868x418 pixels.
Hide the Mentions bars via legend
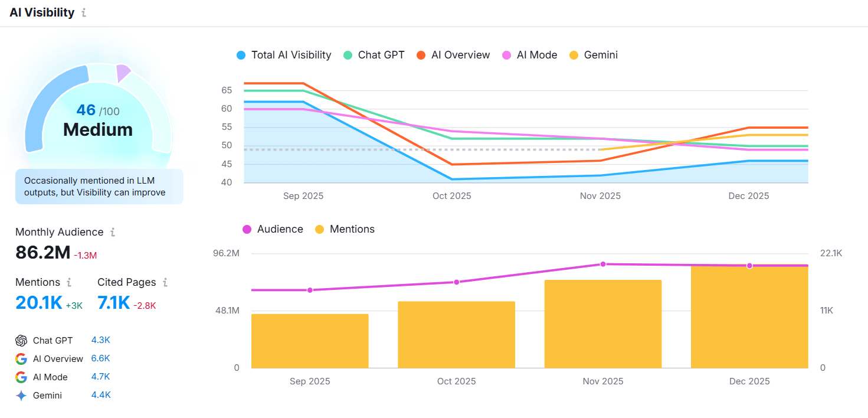[345, 229]
